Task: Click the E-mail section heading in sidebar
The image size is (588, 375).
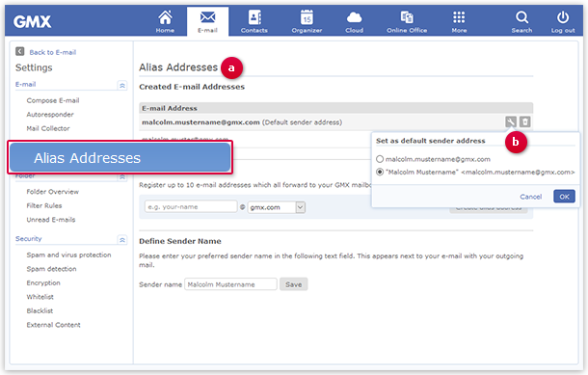Action: coord(25,85)
